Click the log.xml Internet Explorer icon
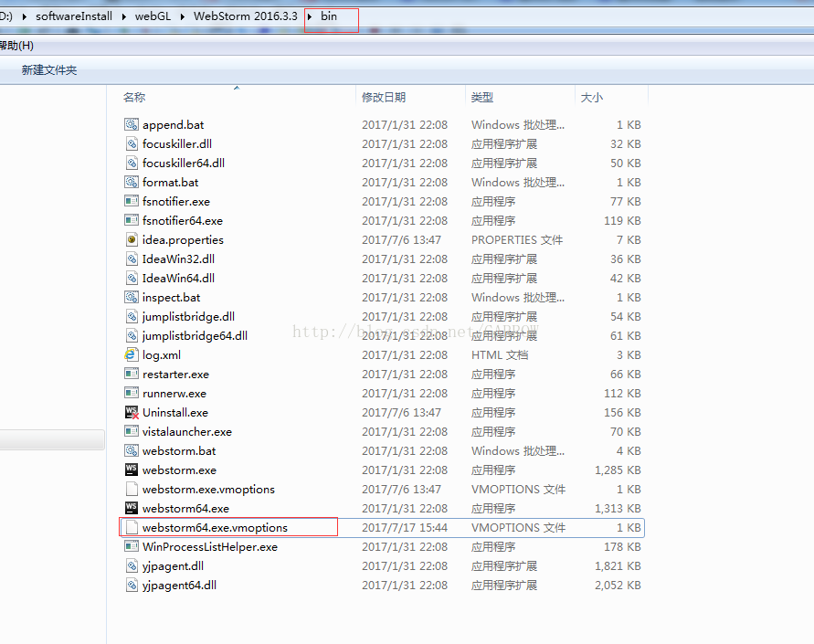Image resolution: width=814 pixels, height=644 pixels. pyautogui.click(x=132, y=355)
